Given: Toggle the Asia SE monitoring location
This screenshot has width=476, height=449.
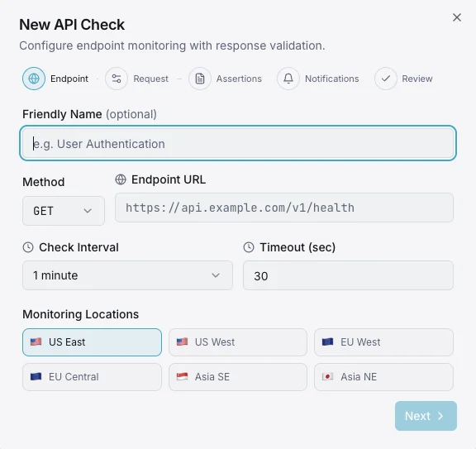Looking at the screenshot, I should coord(238,377).
